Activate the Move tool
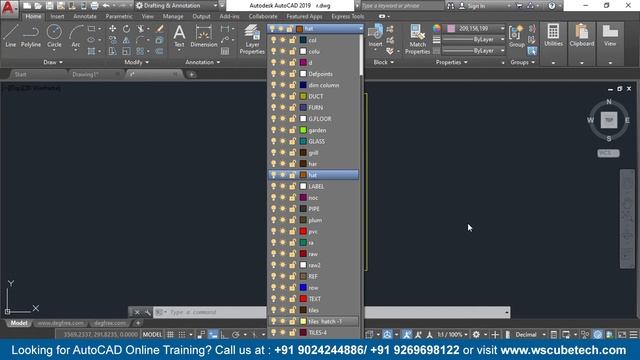 tap(112, 29)
